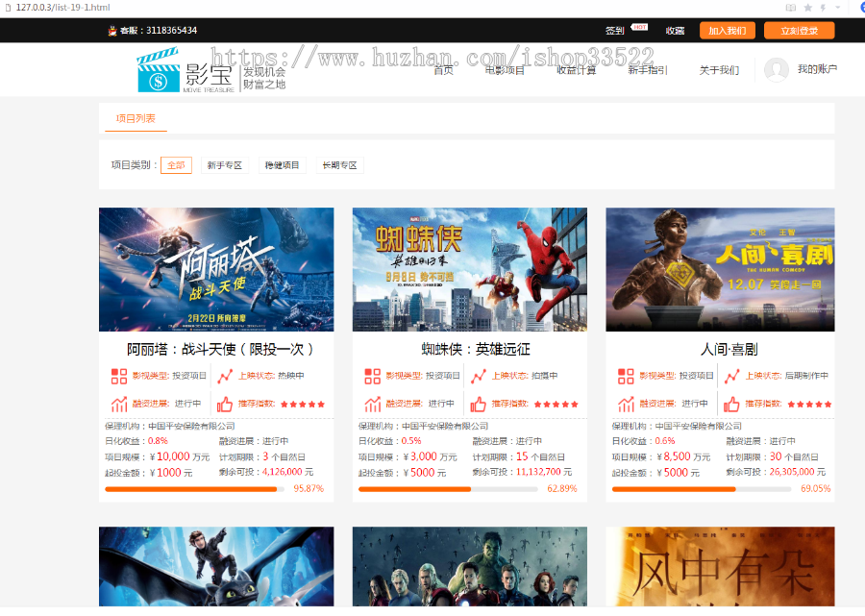
Task: Click the user avatar beside 我的账户
Action: (x=776, y=70)
